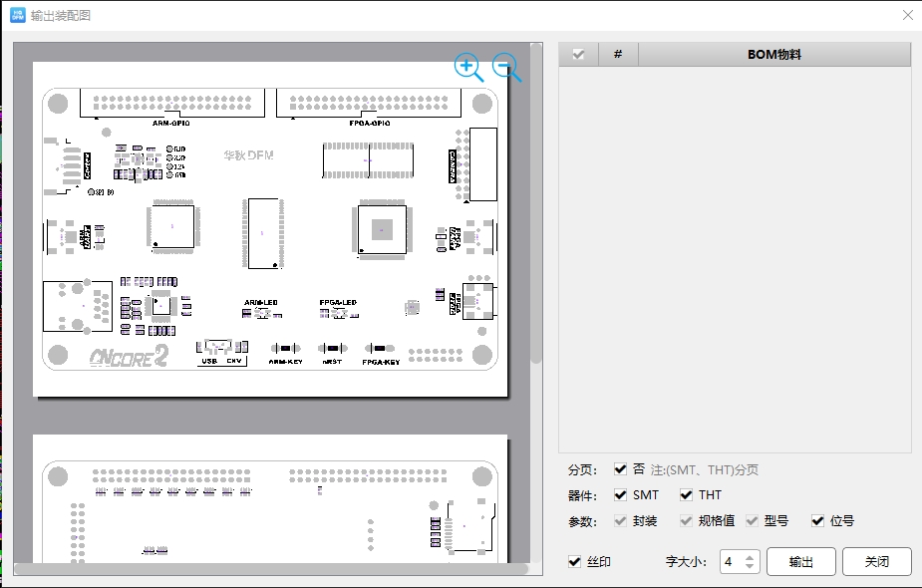Click the 字大小 font size input field
This screenshot has height=588, width=922.
730,562
